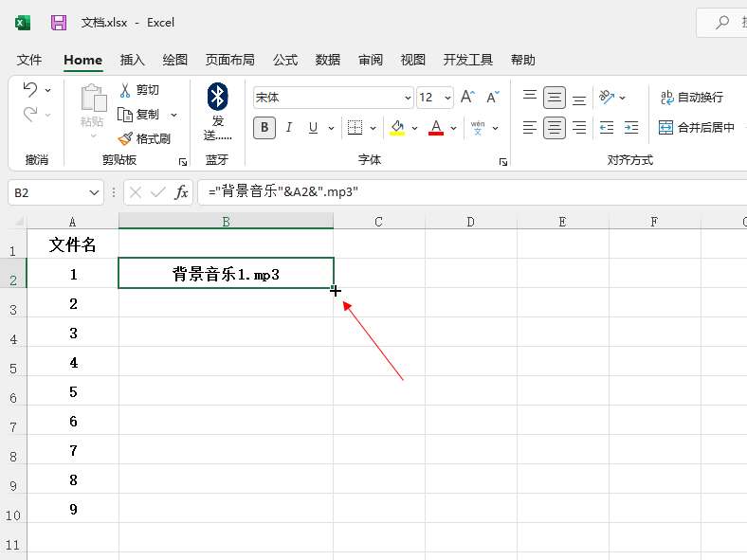Apply red font color
The image size is (747, 560).
tap(436, 128)
